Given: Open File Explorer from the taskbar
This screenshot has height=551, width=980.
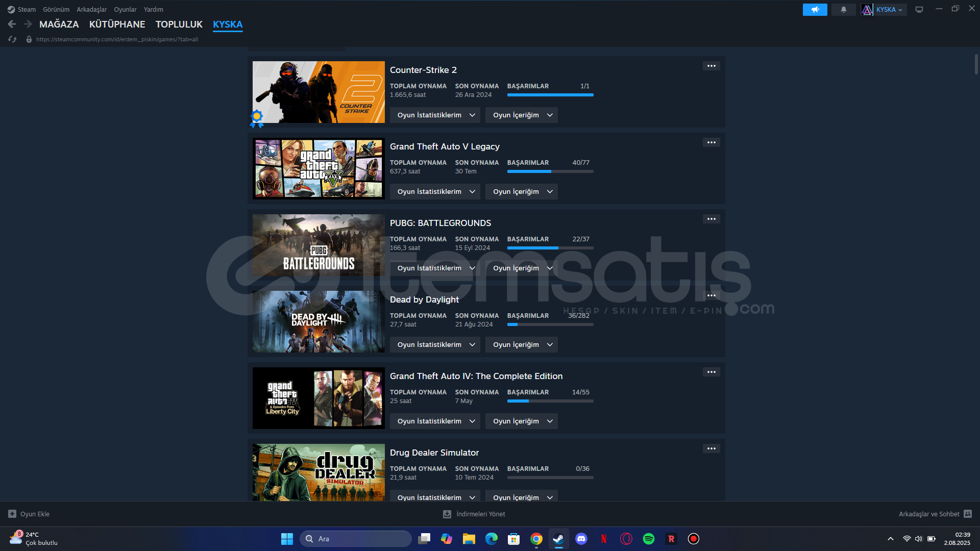Looking at the screenshot, I should click(x=469, y=539).
